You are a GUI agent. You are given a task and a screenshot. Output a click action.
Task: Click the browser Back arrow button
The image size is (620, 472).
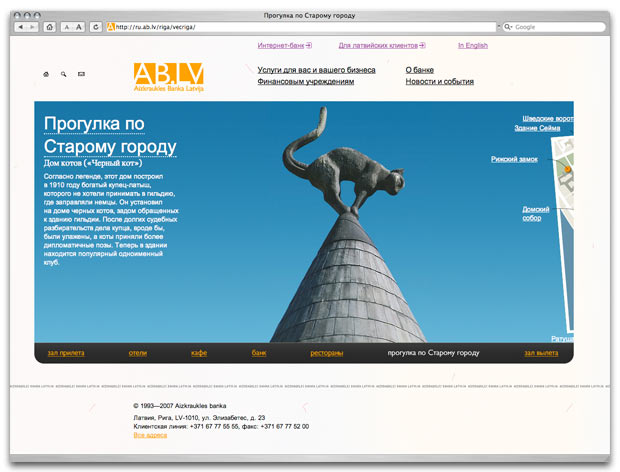click(21, 27)
